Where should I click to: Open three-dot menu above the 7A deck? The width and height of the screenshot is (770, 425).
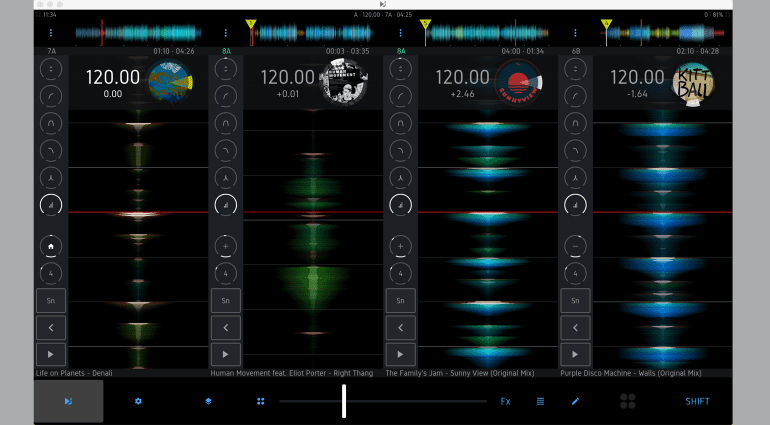coord(50,33)
